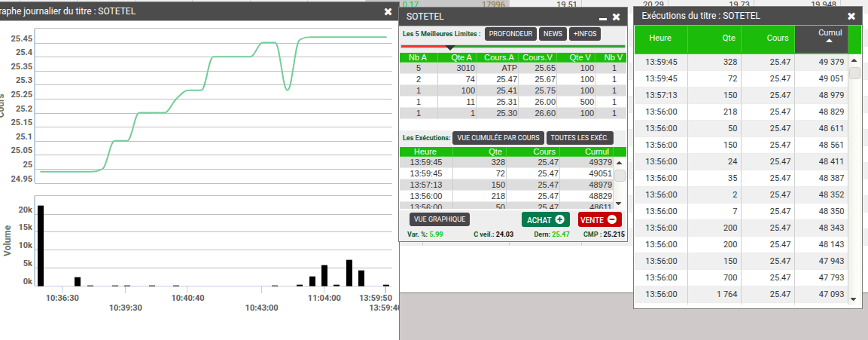Close the SOTETEL daily graph window
Image resolution: width=868 pixels, height=340 pixels.
click(x=388, y=11)
